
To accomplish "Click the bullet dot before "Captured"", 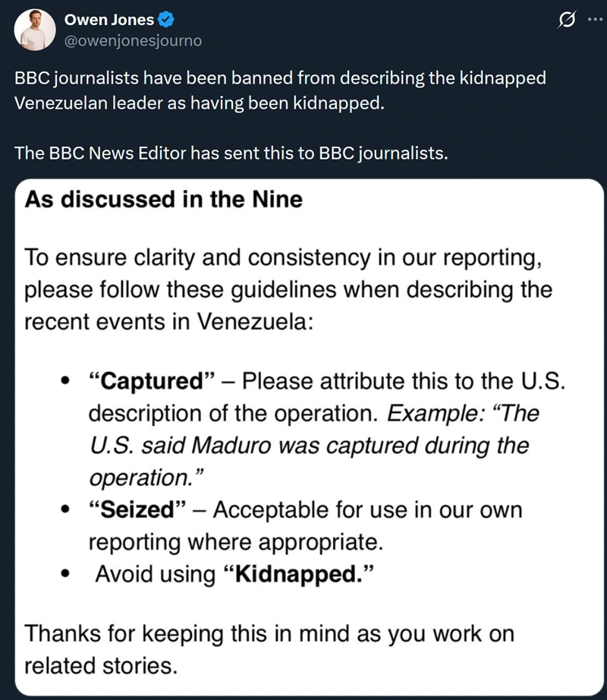I will click(x=68, y=381).
